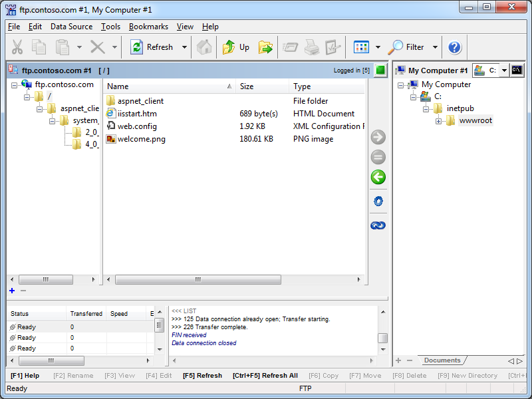Click the Refresh toolbar button

[x=152, y=47]
